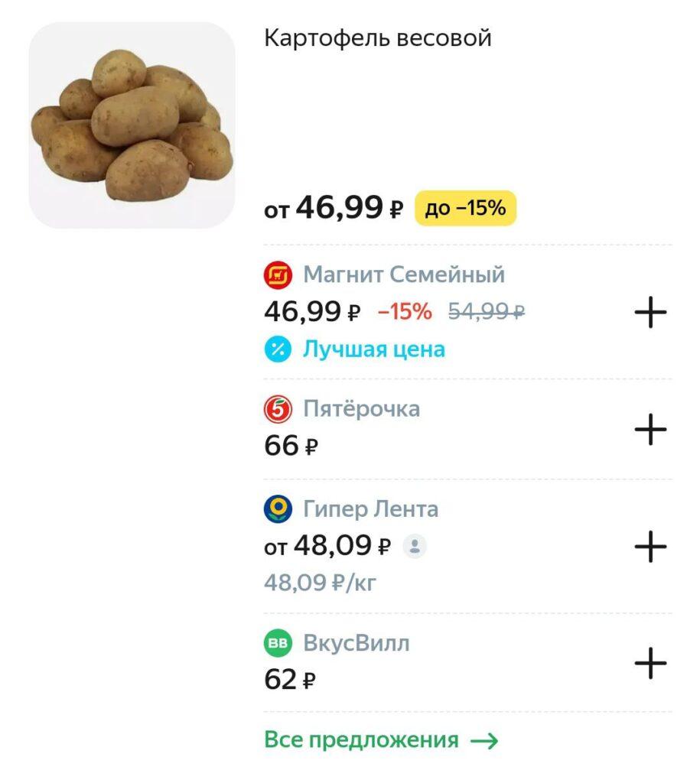Click the Лучшая цена percent badge icon
Viewport: 700px width, 783px height.
point(278,349)
